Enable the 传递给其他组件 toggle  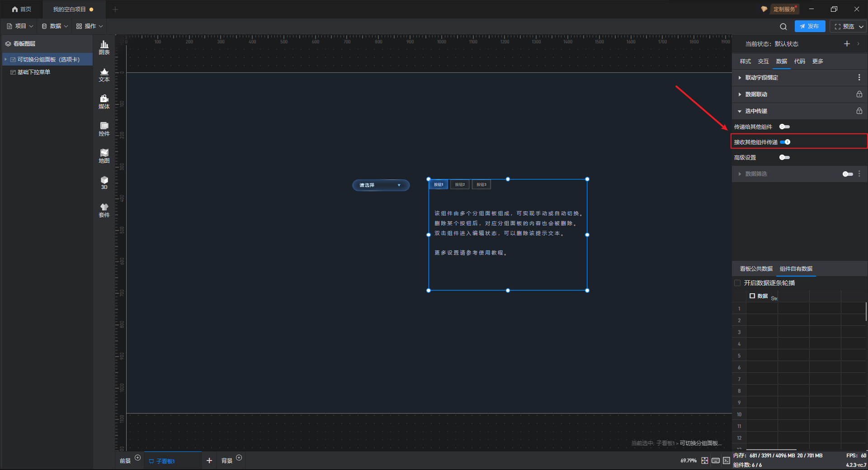pos(784,127)
